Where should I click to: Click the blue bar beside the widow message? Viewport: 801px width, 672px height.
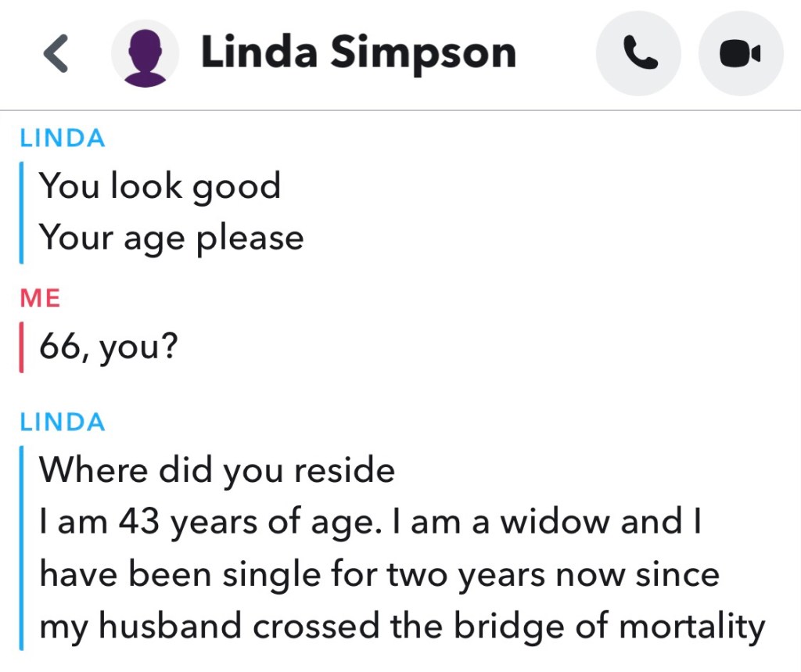[x=21, y=548]
